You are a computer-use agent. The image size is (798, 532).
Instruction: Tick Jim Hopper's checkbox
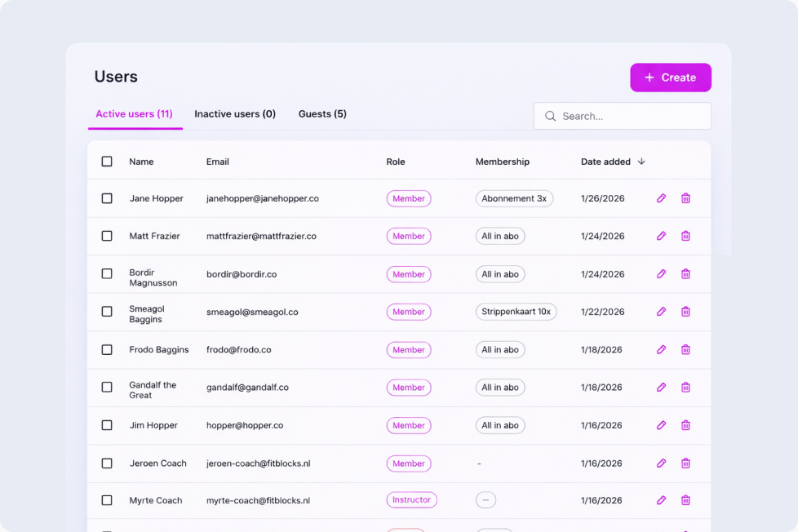[107, 425]
